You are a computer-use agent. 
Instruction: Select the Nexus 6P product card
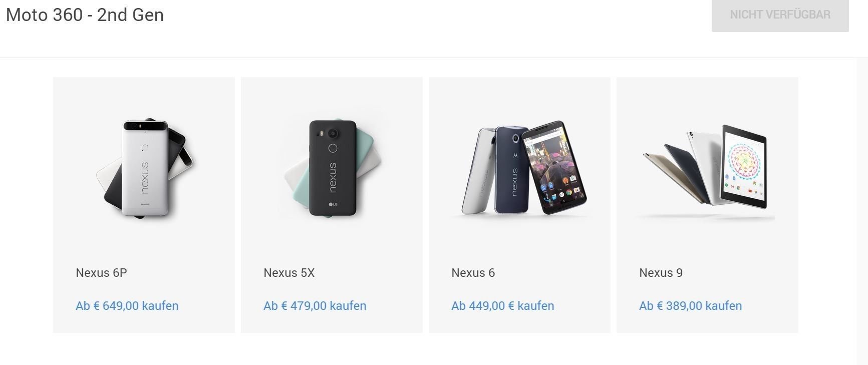[144, 205]
